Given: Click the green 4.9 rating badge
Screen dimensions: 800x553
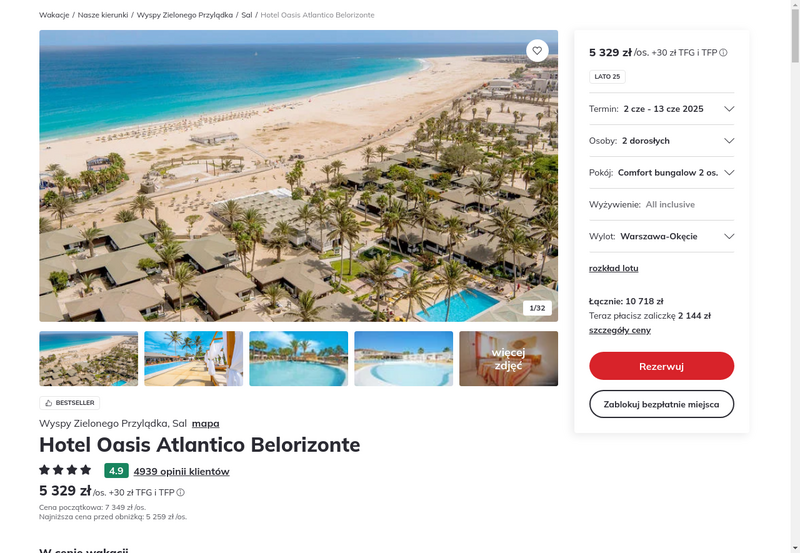Looking at the screenshot, I should click(116, 470).
